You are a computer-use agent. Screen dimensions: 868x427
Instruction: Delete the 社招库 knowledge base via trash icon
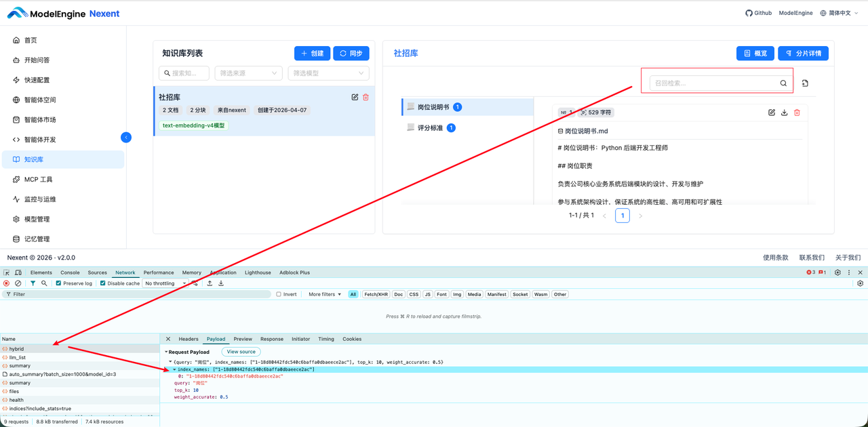coord(366,98)
